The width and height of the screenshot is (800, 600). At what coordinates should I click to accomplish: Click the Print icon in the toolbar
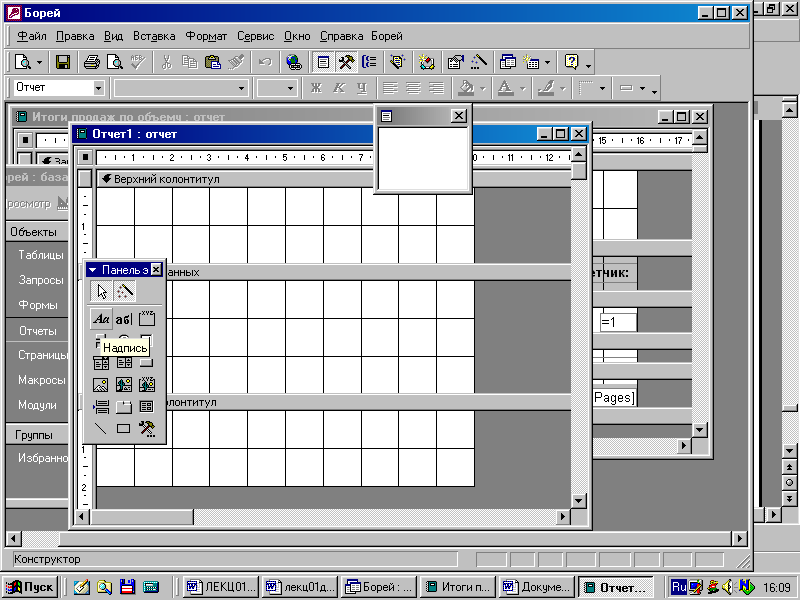click(x=92, y=62)
